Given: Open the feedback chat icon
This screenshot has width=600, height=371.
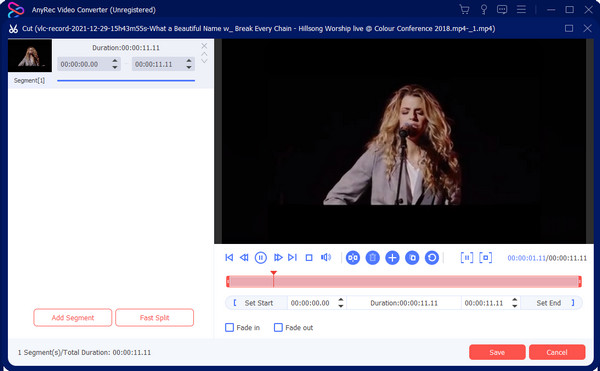Looking at the screenshot, I should (502, 10).
